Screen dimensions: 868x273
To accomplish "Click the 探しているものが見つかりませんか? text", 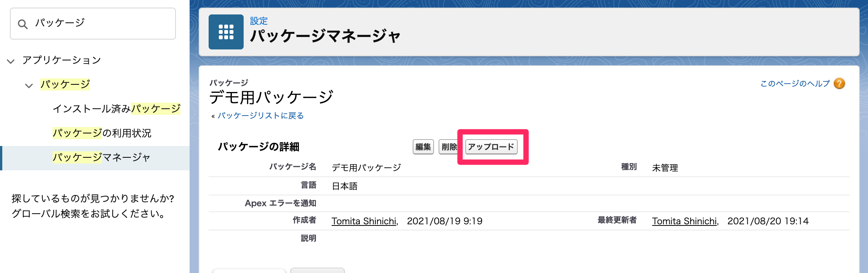I will point(93,198).
